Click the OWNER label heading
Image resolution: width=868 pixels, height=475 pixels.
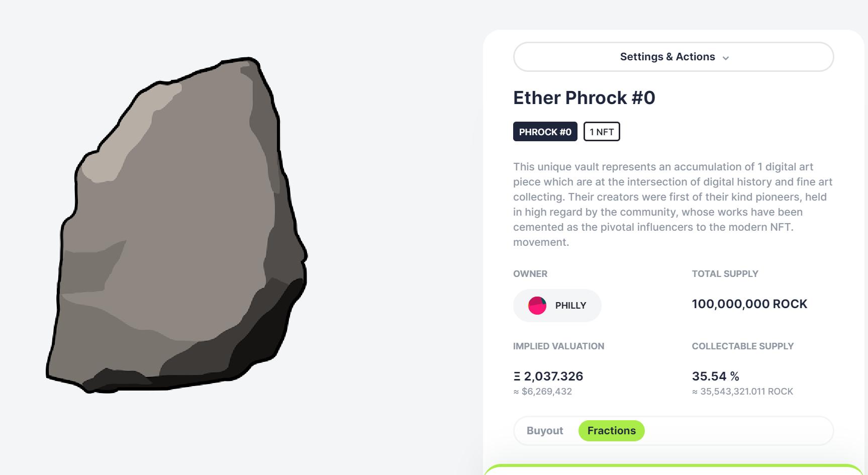click(530, 274)
